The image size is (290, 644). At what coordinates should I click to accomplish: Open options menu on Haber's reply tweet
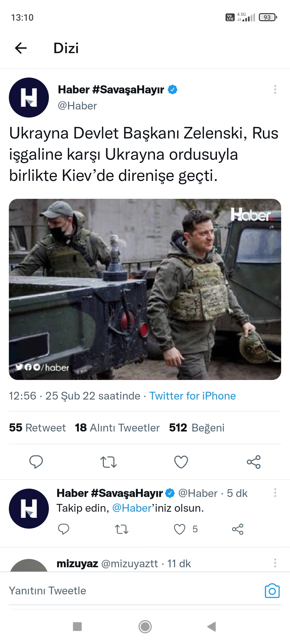tap(275, 493)
